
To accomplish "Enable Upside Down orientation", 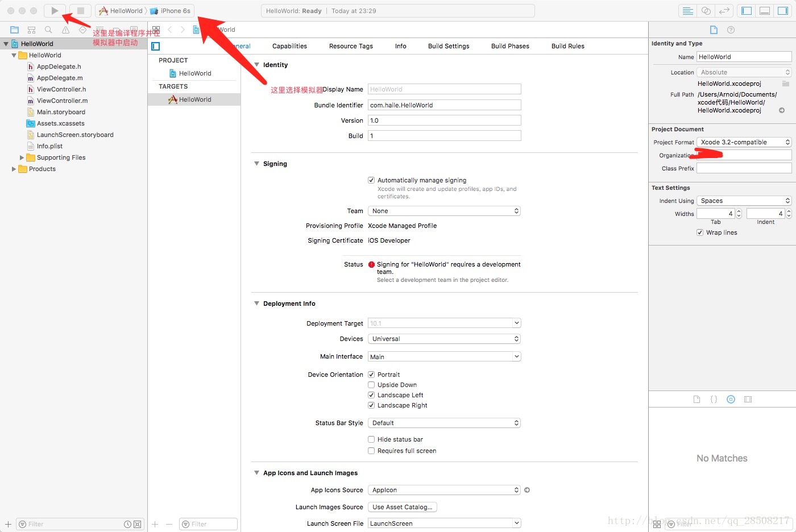I will pos(371,385).
